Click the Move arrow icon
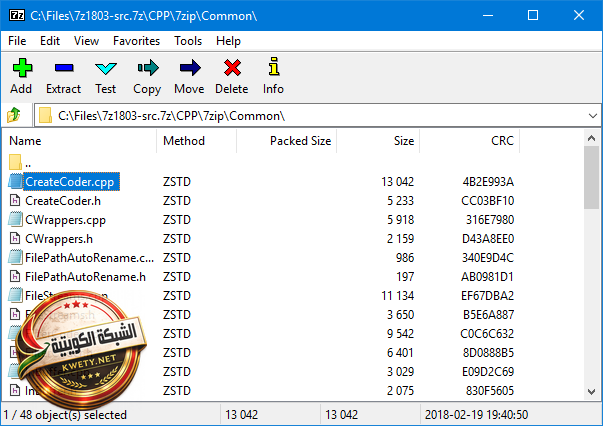 (189, 69)
